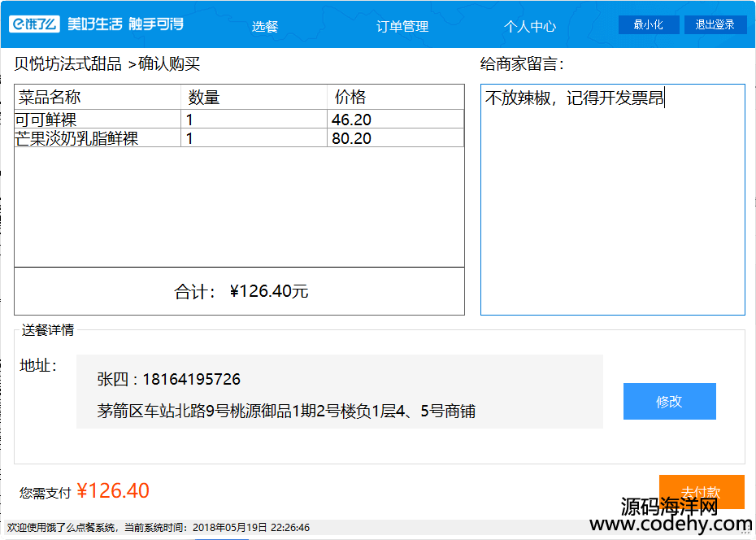Viewport: 756px width, 540px height.
Task: Click the 80.20 price cell
Action: coord(351,138)
